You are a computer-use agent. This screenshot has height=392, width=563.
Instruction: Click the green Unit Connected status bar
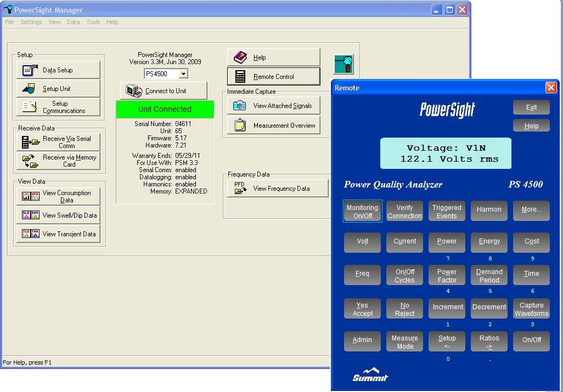coord(165,109)
